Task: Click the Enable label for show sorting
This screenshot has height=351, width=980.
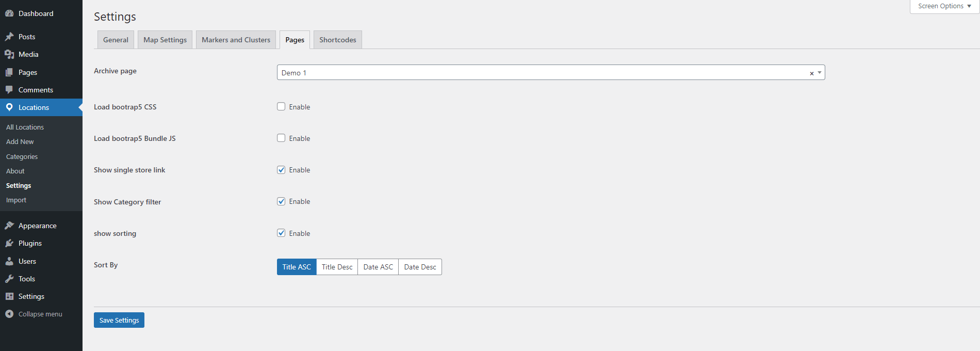Action: (300, 233)
